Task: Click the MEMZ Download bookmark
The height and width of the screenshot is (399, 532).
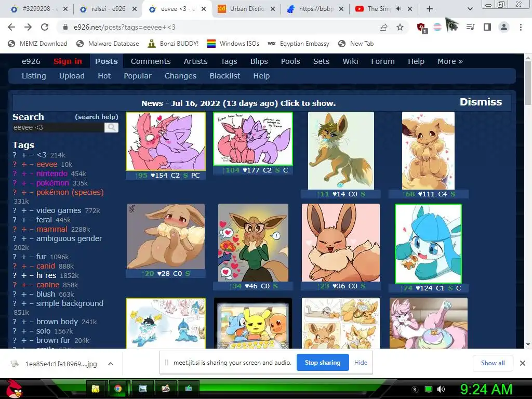Action: point(37,44)
